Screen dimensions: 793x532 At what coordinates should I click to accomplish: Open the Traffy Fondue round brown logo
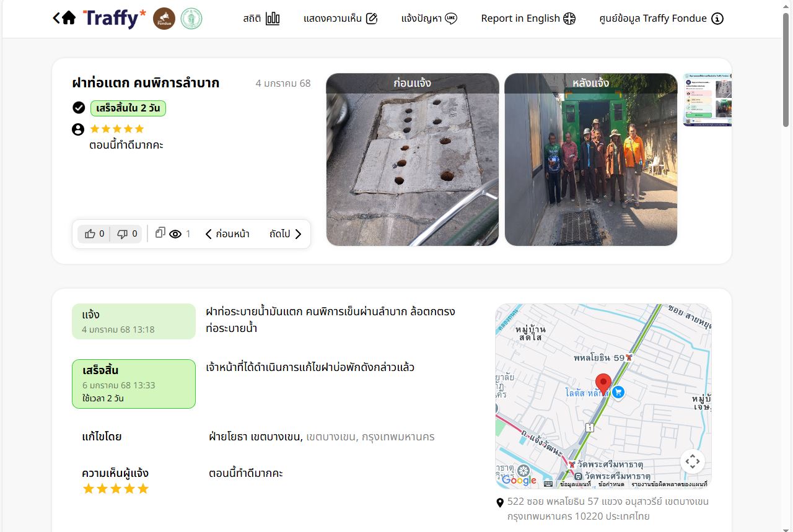click(x=164, y=19)
